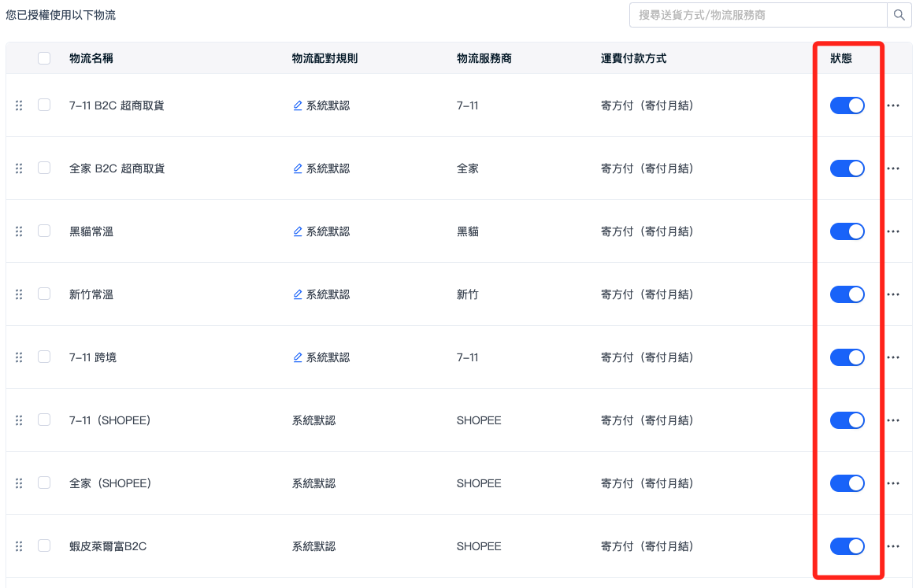This screenshot has height=588, width=916.
Task: Edit matching rule for 7-11 B2C 超商取貨
Action: pos(298,105)
